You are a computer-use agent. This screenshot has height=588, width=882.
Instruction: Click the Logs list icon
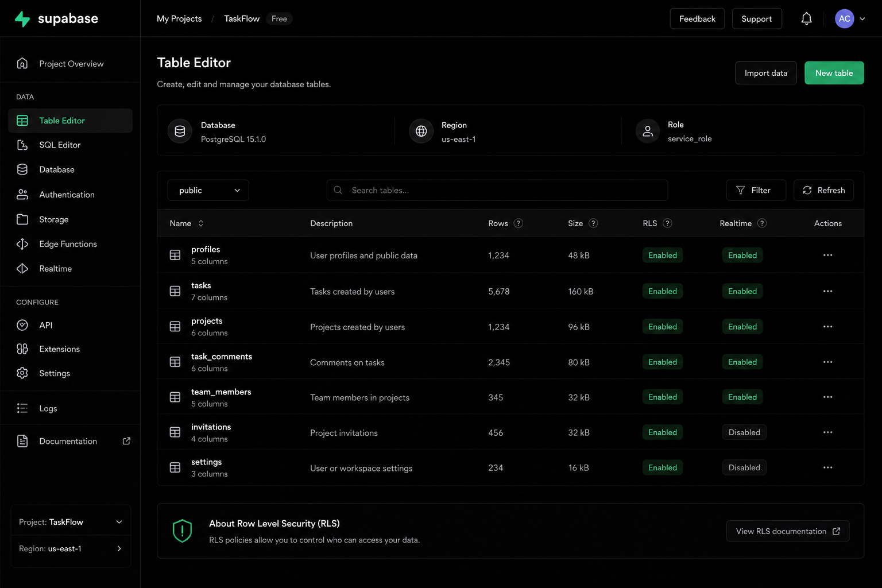22,408
